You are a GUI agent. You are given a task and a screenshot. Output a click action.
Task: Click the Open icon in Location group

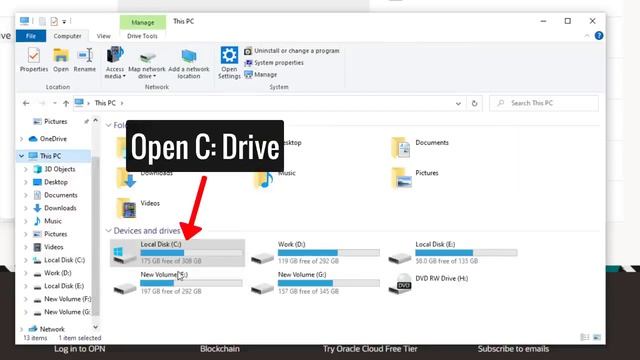tap(61, 60)
